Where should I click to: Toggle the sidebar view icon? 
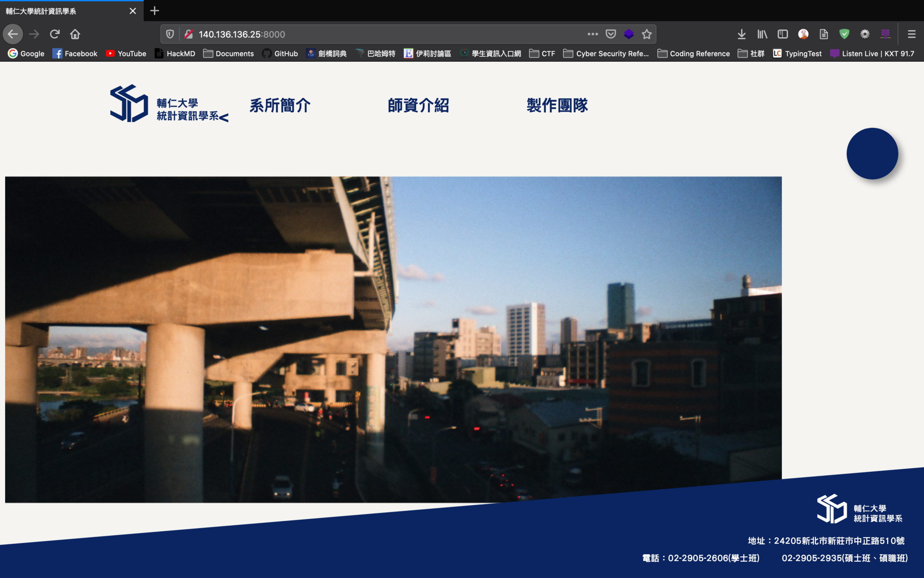pyautogui.click(x=782, y=34)
